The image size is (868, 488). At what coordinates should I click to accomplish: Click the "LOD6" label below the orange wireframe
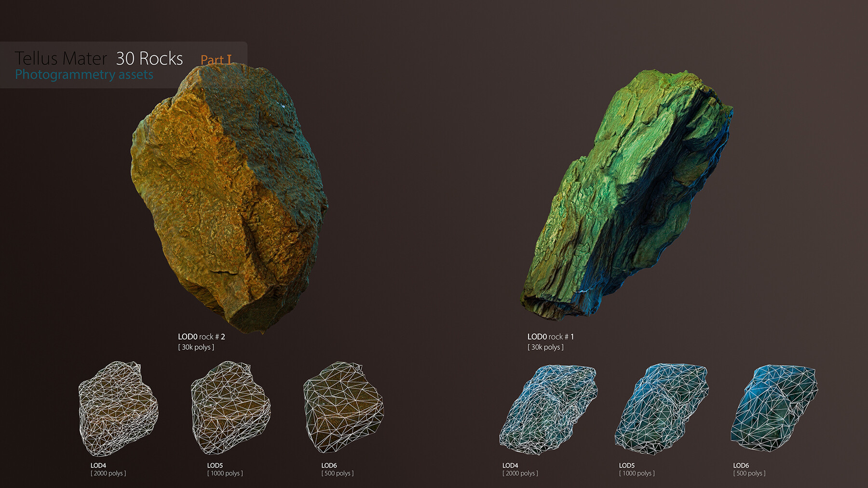tap(329, 465)
